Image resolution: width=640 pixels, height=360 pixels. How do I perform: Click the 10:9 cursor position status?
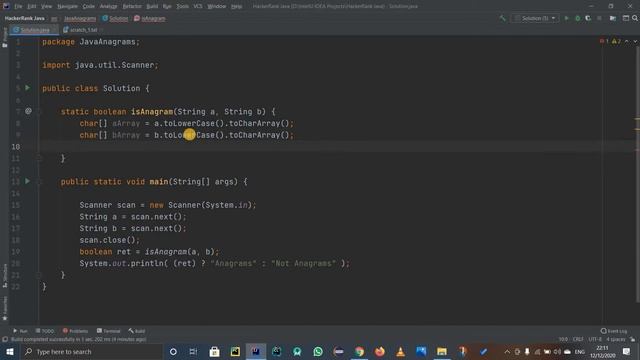pyautogui.click(x=563, y=339)
